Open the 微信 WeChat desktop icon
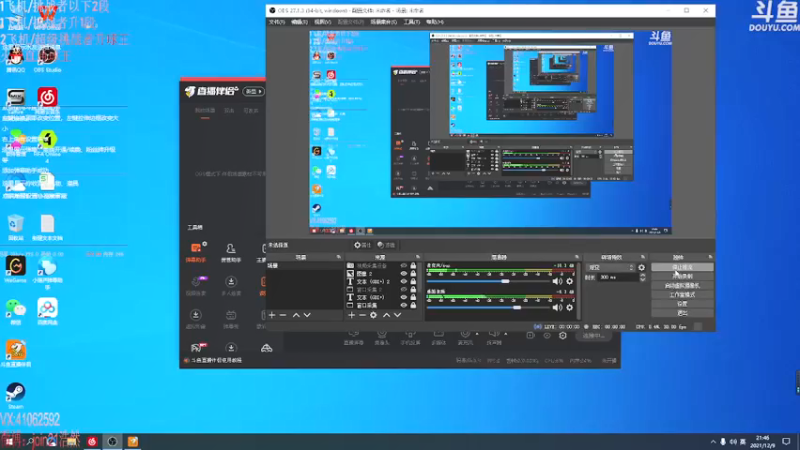Image resolution: width=800 pixels, height=450 pixels. 15,312
